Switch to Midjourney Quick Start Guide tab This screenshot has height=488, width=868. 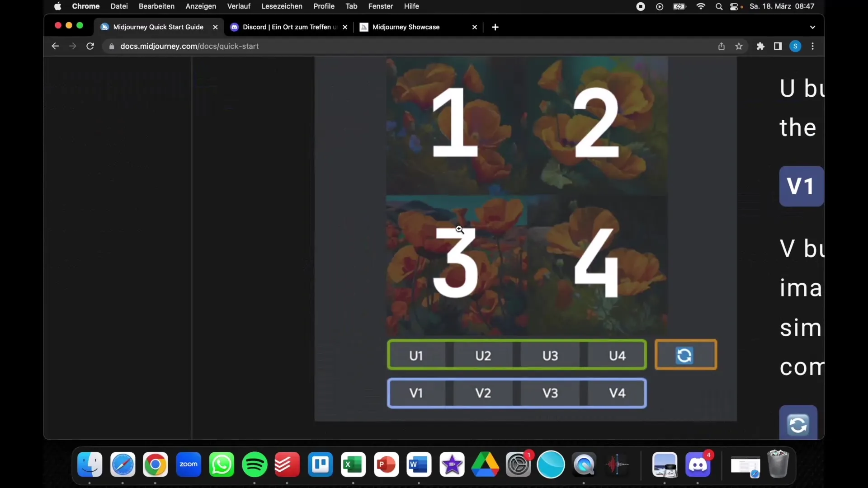(158, 27)
